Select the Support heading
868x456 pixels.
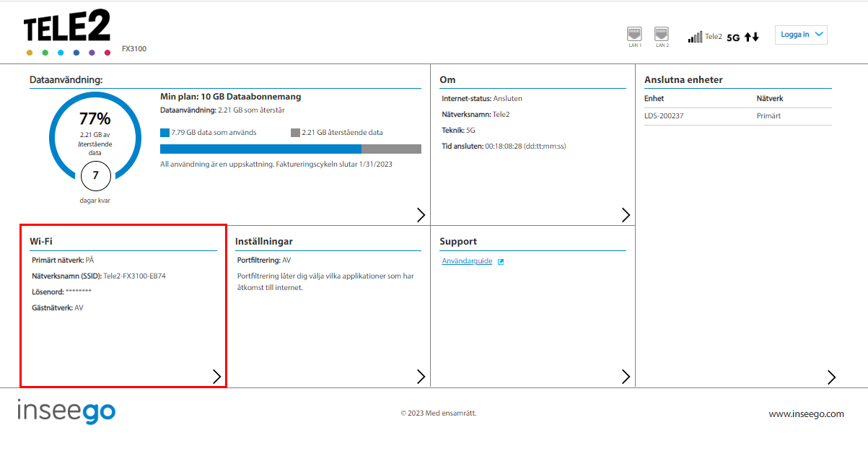pyautogui.click(x=459, y=241)
